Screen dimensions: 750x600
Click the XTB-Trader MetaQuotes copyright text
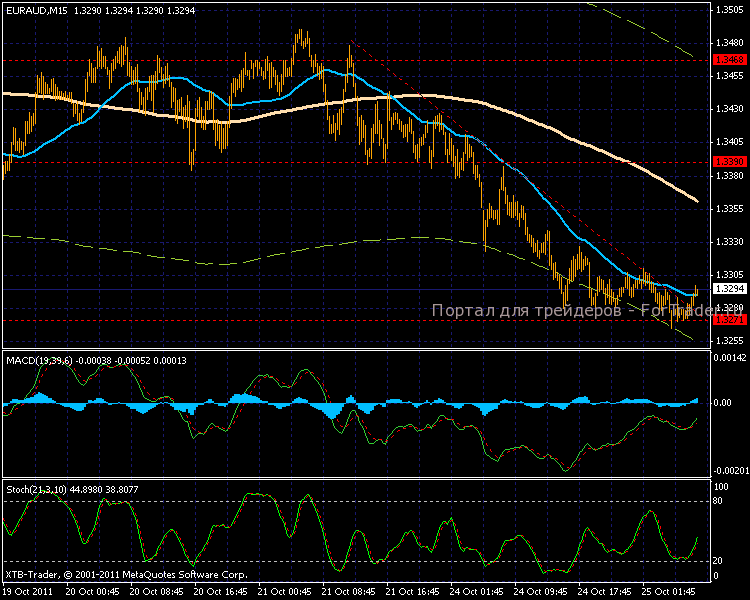[x=125, y=575]
